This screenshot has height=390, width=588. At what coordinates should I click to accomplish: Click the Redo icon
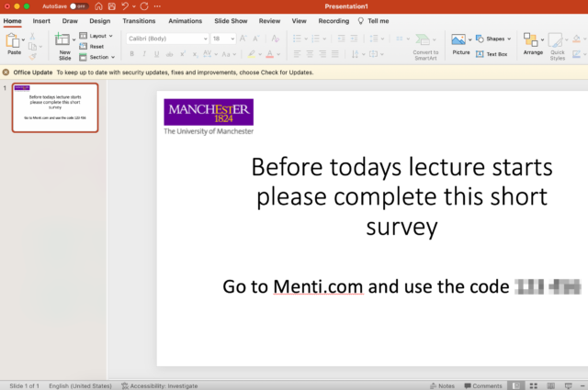144,6
